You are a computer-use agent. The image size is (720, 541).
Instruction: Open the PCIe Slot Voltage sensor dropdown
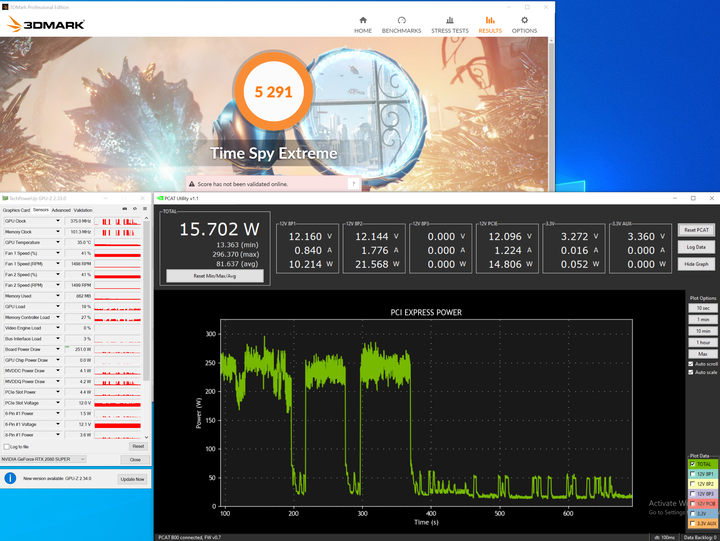pos(58,403)
